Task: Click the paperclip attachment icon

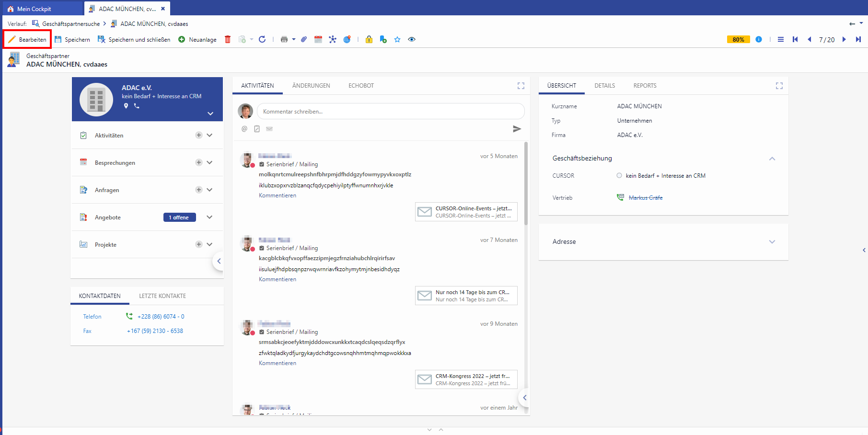Action: pos(304,39)
